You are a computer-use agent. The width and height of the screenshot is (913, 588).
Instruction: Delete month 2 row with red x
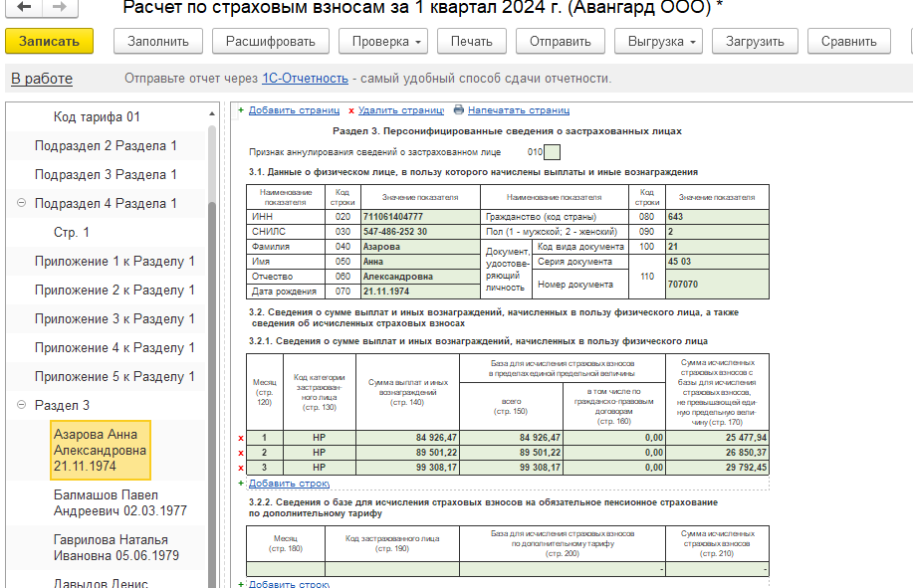[241, 453]
